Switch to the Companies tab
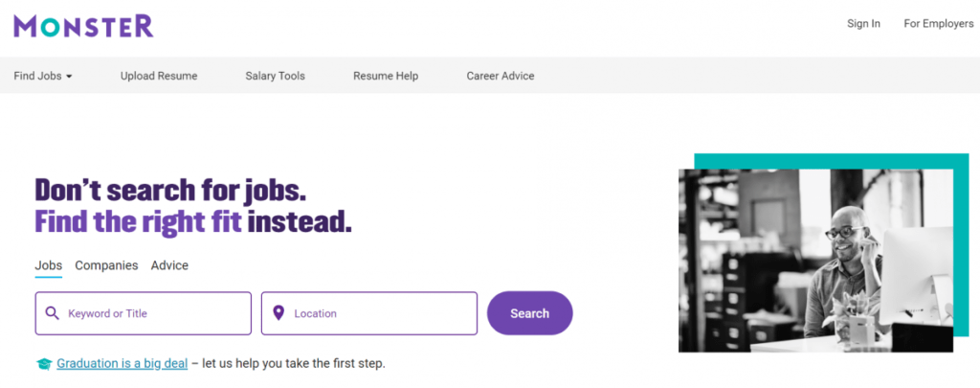The height and width of the screenshot is (388, 980). click(x=106, y=265)
